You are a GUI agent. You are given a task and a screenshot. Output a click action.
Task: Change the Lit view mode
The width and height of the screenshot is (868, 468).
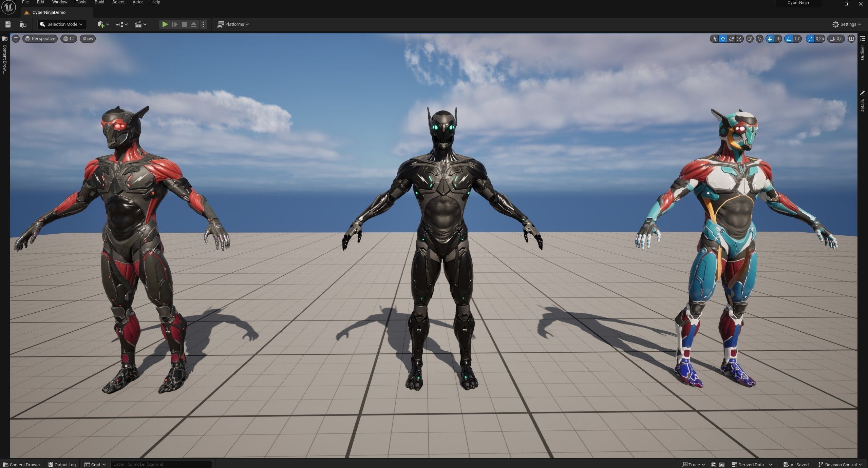point(69,39)
